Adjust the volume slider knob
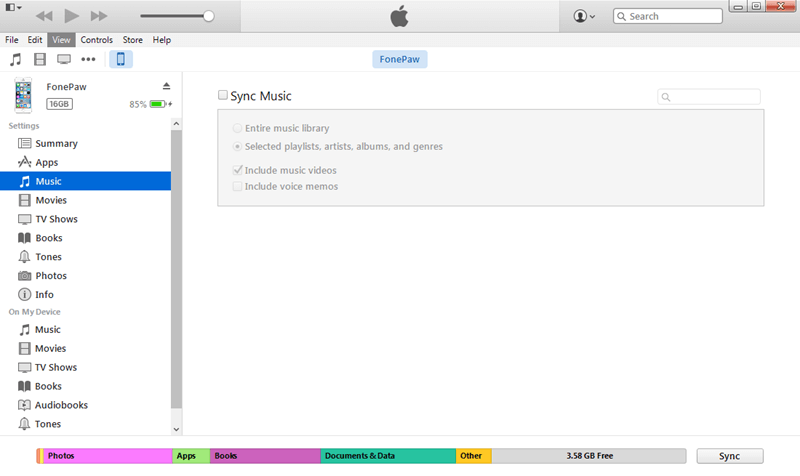 (208, 16)
